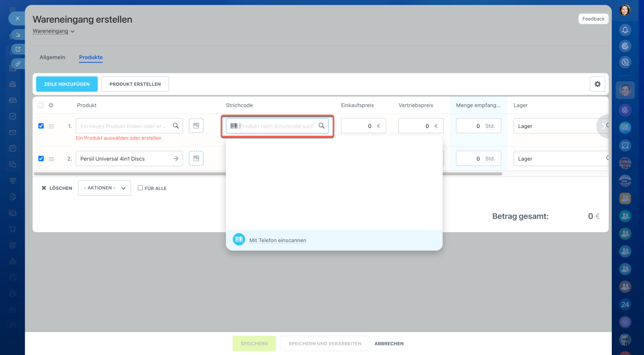The height and width of the screenshot is (355, 644).
Task: Click the minimize arrow tab on the slider
Action: coord(18,35)
